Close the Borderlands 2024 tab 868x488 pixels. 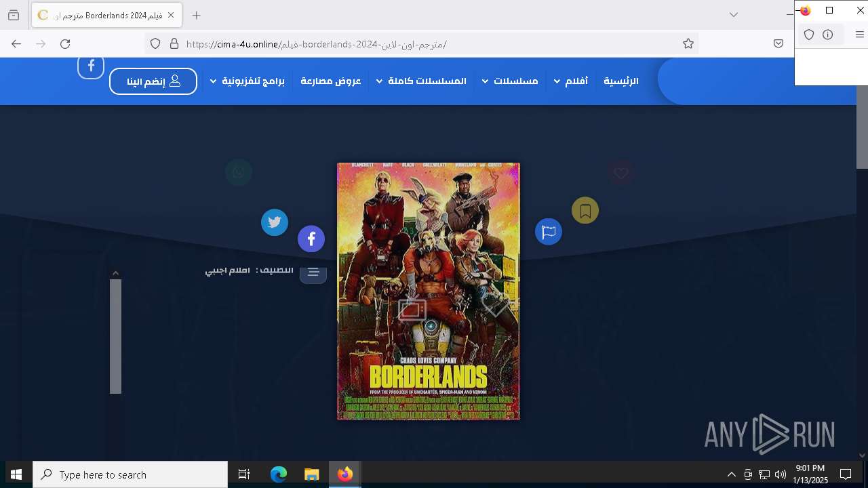click(x=171, y=15)
